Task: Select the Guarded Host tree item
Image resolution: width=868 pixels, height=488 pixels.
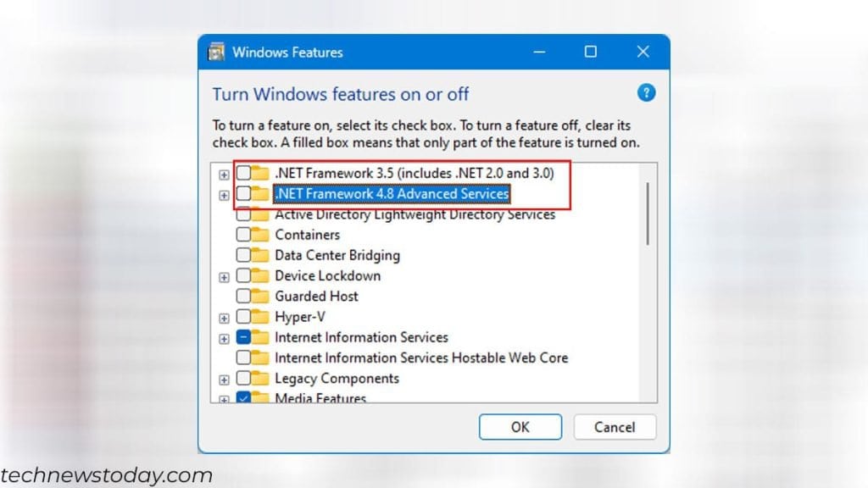Action: 316,296
